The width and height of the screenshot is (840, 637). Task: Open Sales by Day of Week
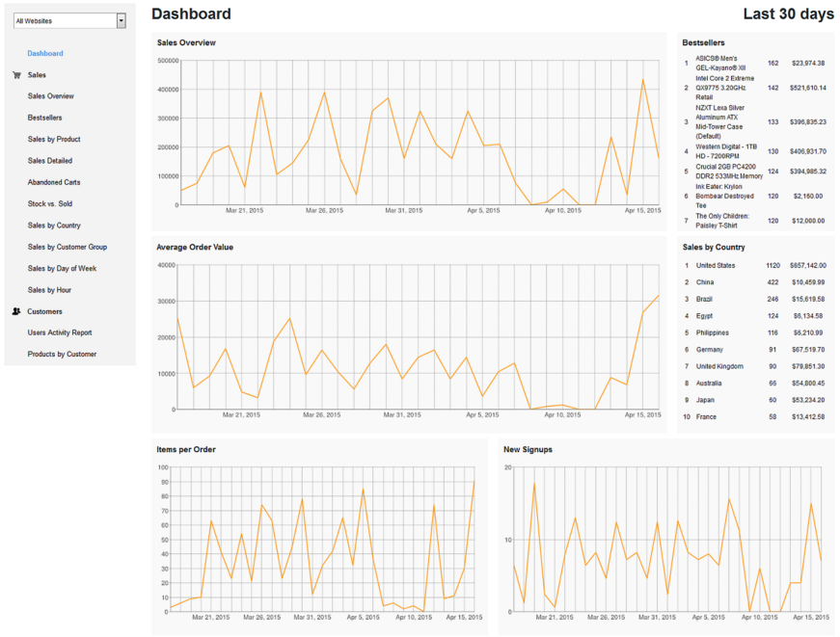pos(63,268)
